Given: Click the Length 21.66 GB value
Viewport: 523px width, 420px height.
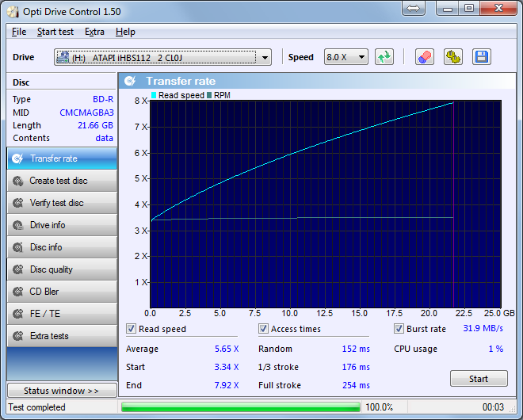Looking at the screenshot, I should click(x=95, y=125).
